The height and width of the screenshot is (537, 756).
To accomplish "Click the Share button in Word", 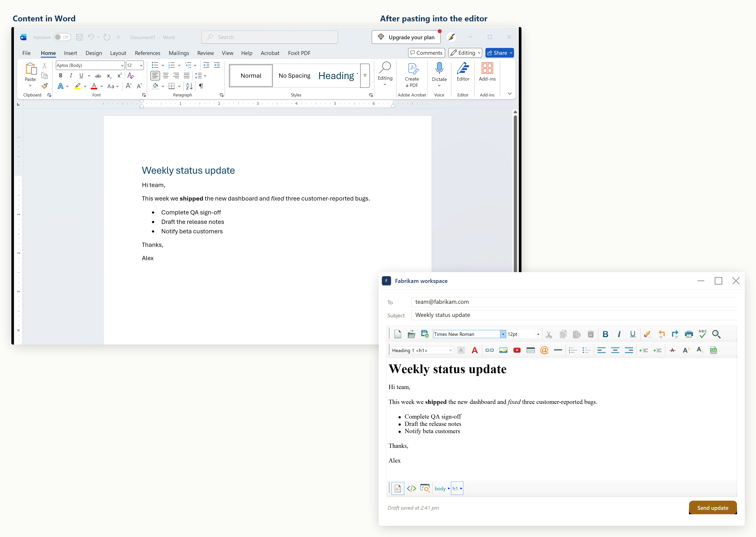I will pyautogui.click(x=500, y=53).
